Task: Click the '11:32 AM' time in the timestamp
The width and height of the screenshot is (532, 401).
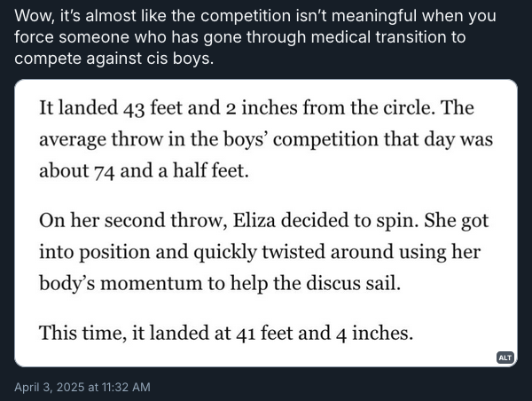Action: pos(126,387)
